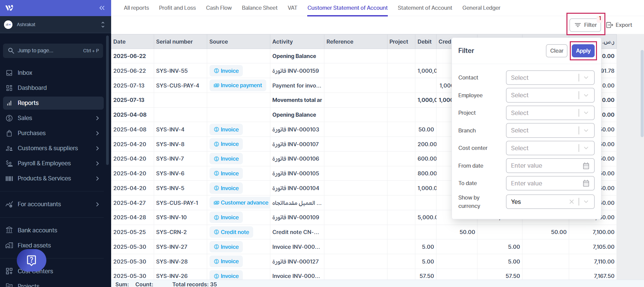Screen dimensions: 644x287
Task: Go to Dashboard in sidebar
Action: point(32,88)
